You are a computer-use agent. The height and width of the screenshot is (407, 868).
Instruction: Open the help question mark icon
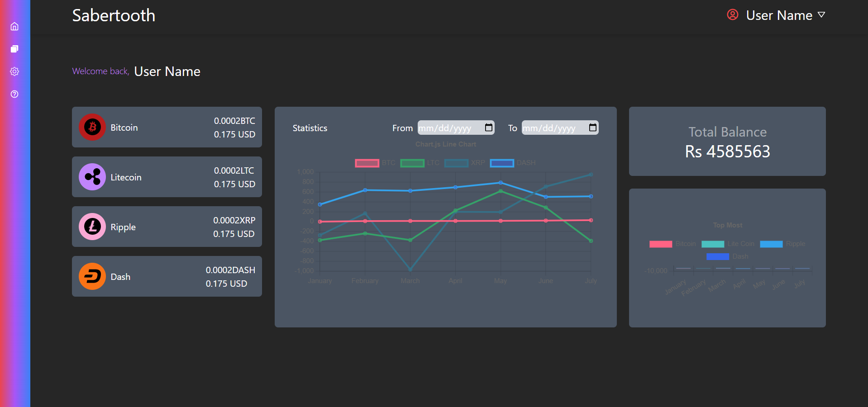(x=14, y=94)
